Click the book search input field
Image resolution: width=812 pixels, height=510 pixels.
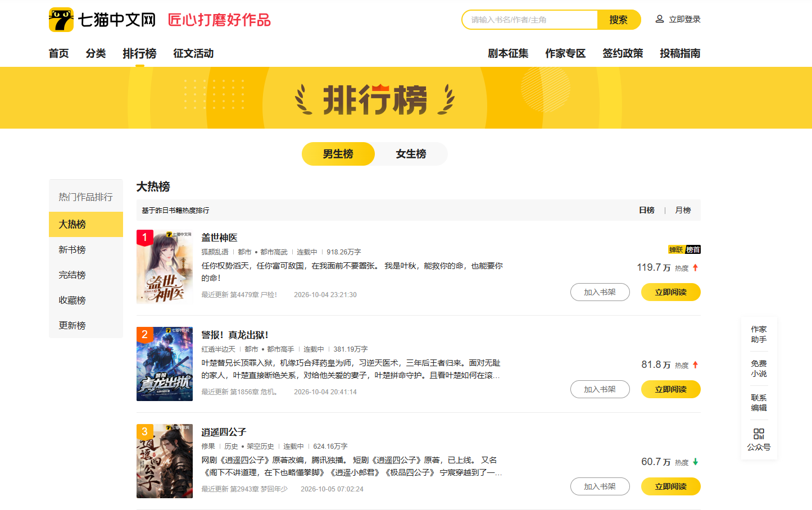click(530, 20)
